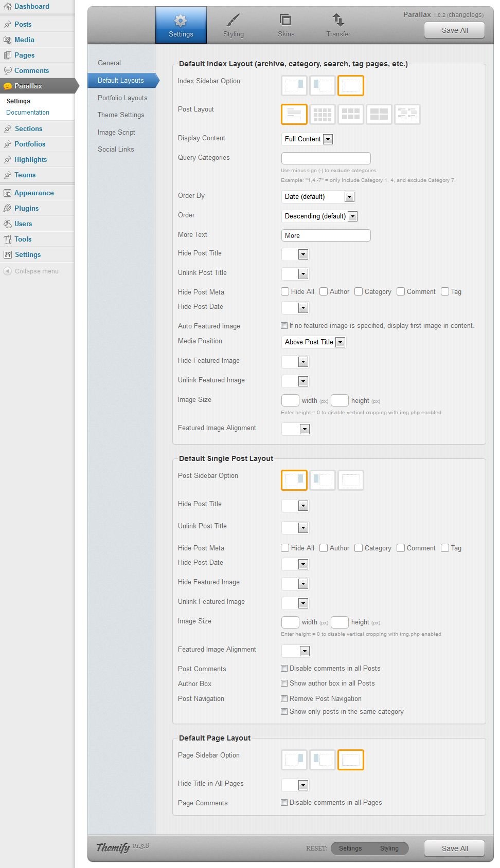This screenshot has height=868, width=500.
Task: Select no-sidebar option for Index Sidebar
Action: point(351,85)
